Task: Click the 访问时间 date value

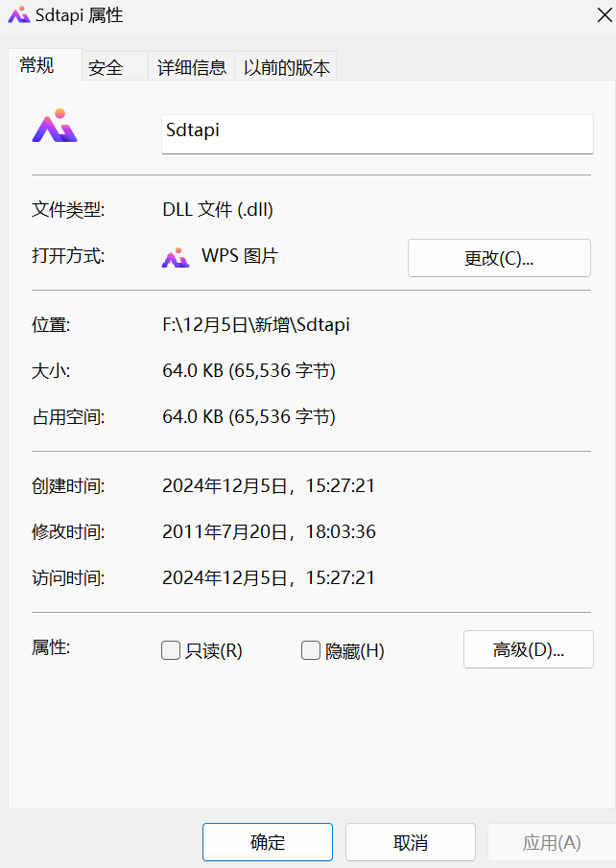Action: pyautogui.click(x=268, y=577)
